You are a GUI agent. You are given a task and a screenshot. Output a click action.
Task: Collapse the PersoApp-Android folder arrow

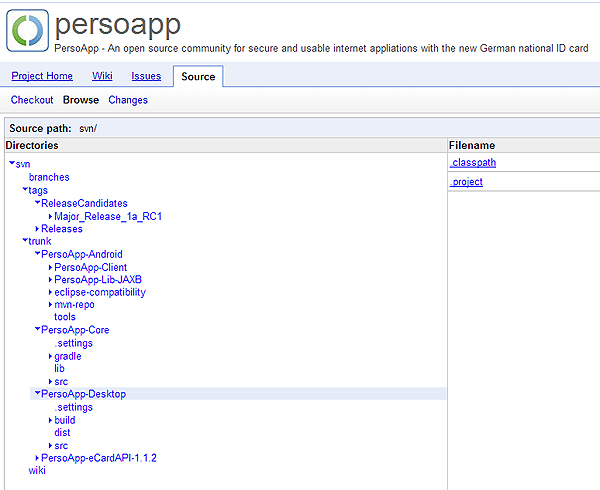pyautogui.click(x=38, y=253)
